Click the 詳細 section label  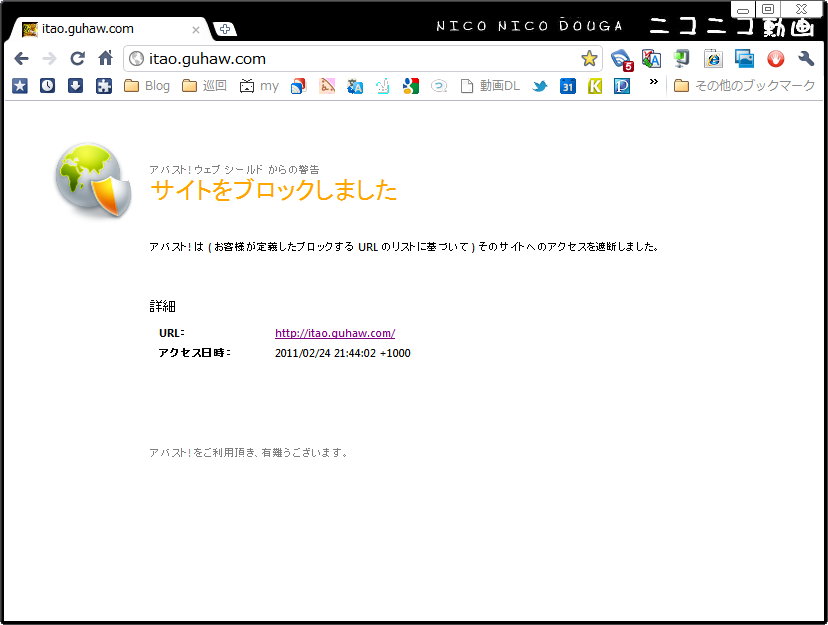(x=162, y=306)
